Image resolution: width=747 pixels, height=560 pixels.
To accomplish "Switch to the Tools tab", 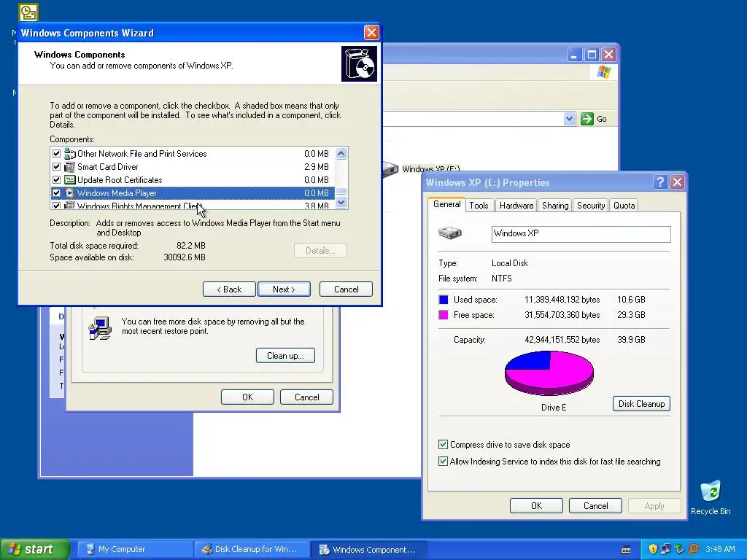I will (x=479, y=205).
